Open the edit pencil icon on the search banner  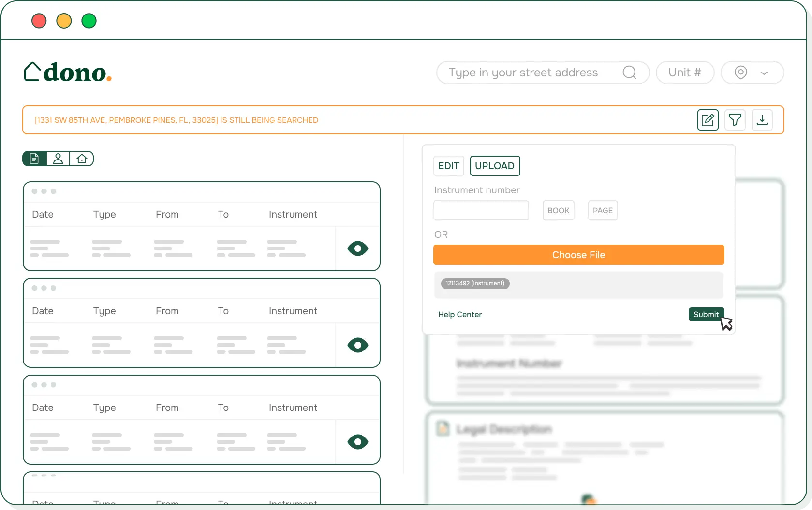coord(708,120)
